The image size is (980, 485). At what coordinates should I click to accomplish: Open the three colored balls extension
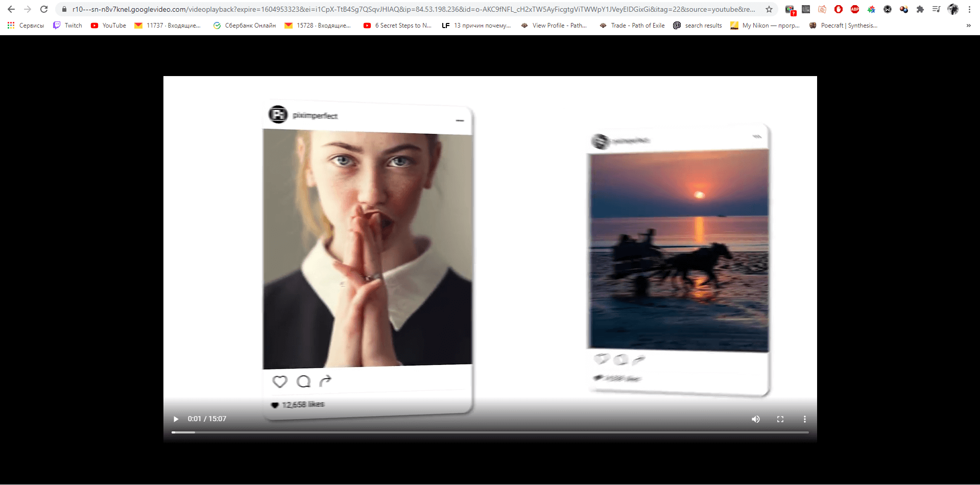(x=904, y=9)
